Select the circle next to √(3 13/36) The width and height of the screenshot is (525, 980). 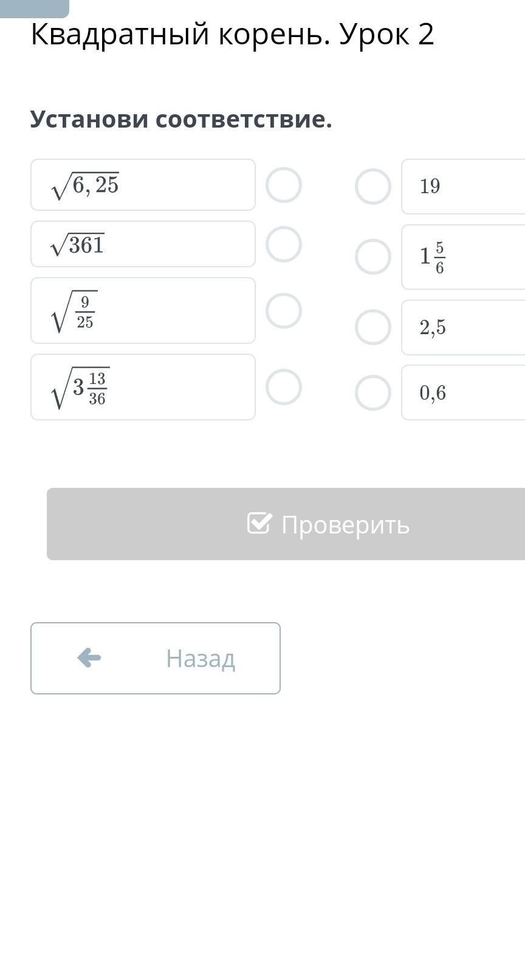(x=284, y=387)
